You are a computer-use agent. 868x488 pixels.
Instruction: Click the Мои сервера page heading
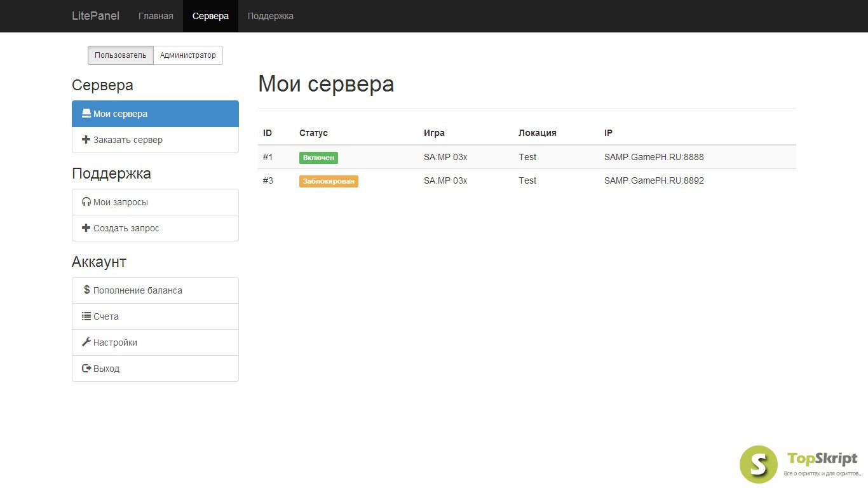[x=326, y=84]
